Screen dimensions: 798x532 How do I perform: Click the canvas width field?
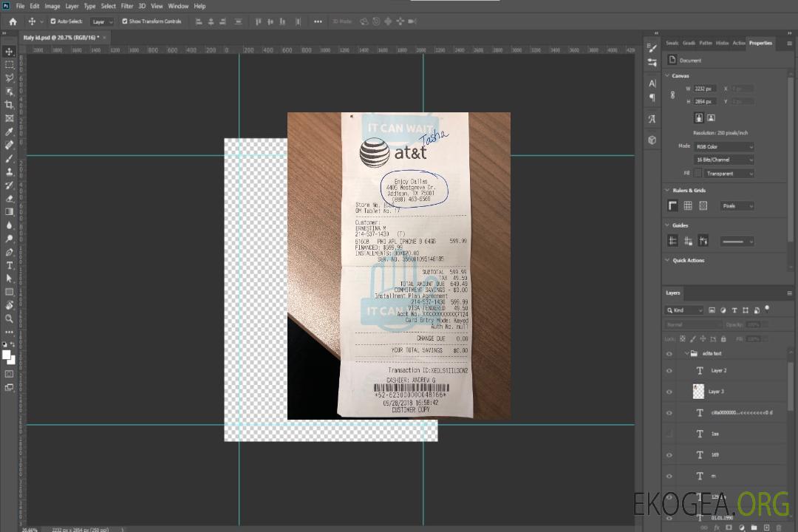coord(705,89)
